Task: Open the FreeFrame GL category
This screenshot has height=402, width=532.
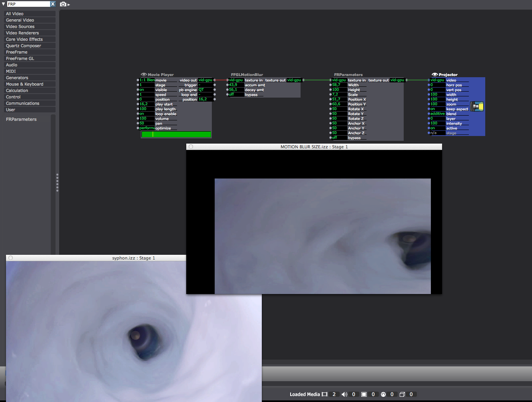Action: pyautogui.click(x=30, y=58)
